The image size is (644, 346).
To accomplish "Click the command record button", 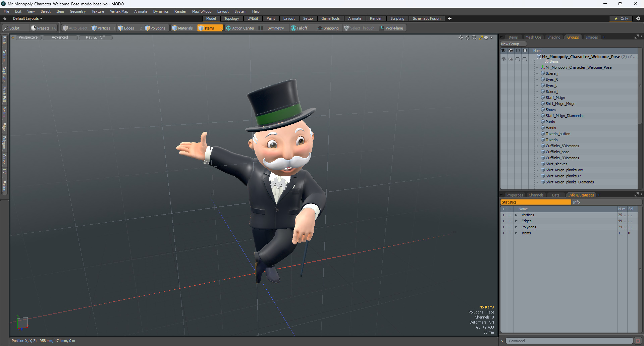I will coord(638,341).
